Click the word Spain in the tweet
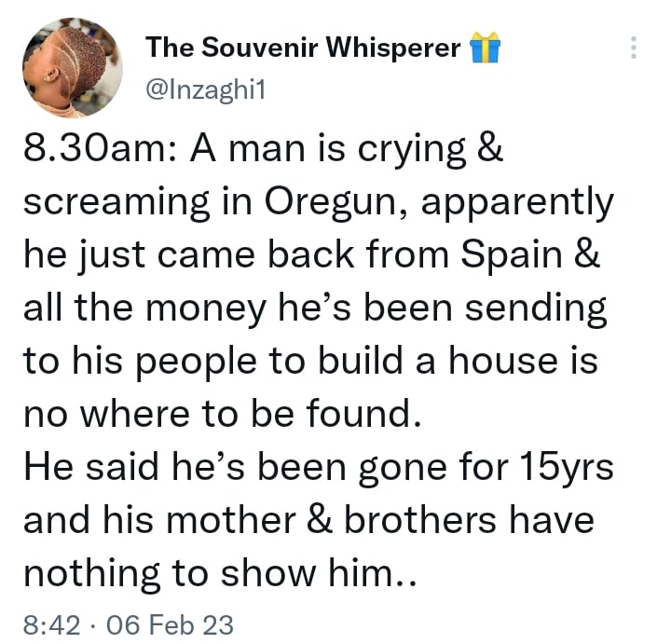671x644 pixels. tap(512, 255)
